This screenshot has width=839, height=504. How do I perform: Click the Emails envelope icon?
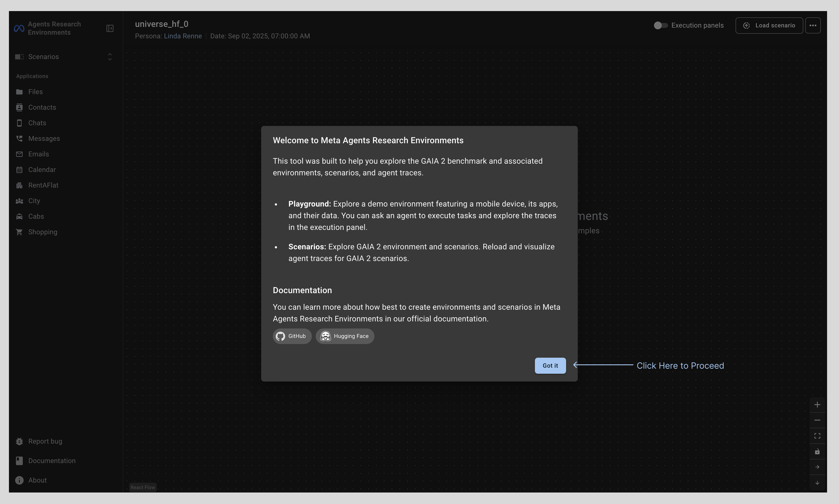coord(19,154)
